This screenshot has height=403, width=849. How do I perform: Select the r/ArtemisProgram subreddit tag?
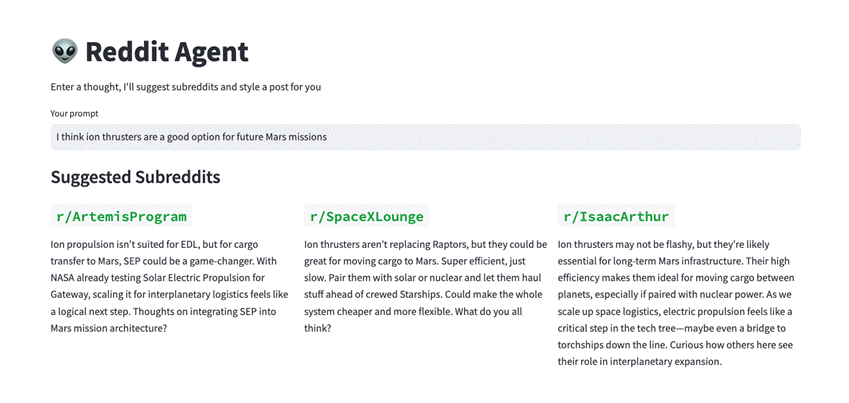coord(121,216)
